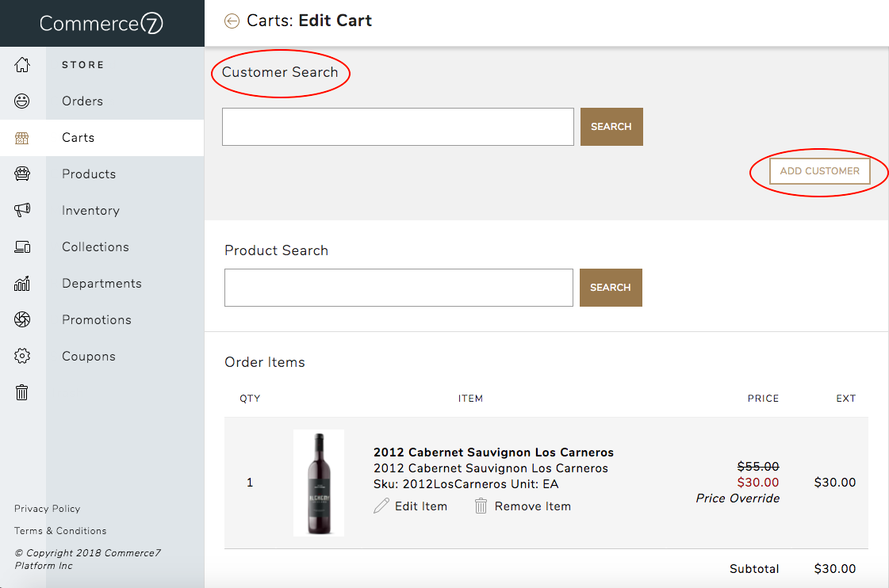Click the home icon in sidebar
This screenshot has width=889, height=588.
click(22, 64)
